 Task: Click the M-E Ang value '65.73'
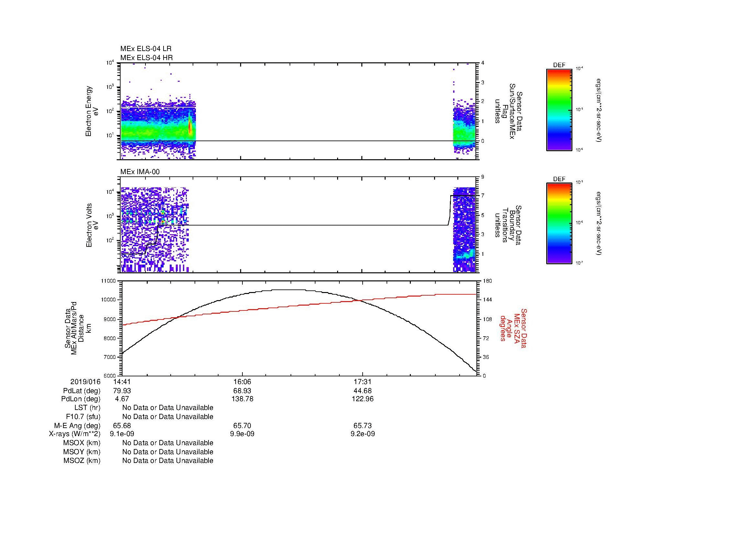tap(363, 426)
